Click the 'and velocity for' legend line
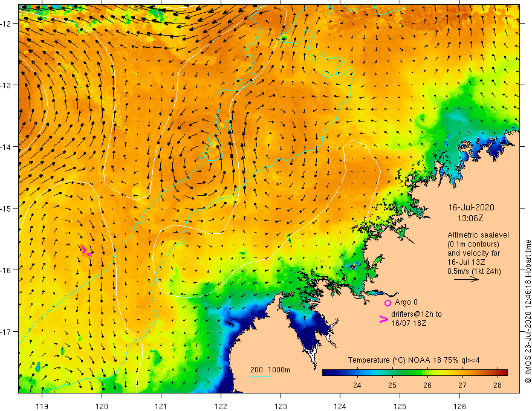 (x=473, y=253)
